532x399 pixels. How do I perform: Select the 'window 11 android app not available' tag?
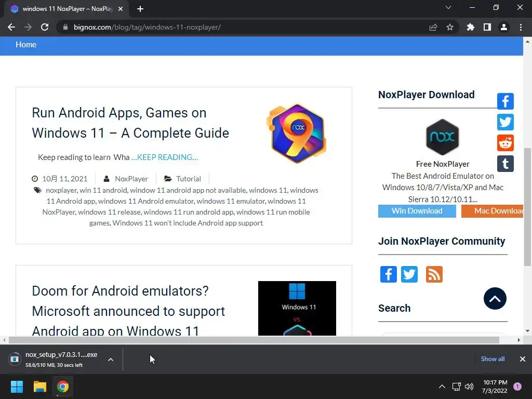(x=188, y=190)
